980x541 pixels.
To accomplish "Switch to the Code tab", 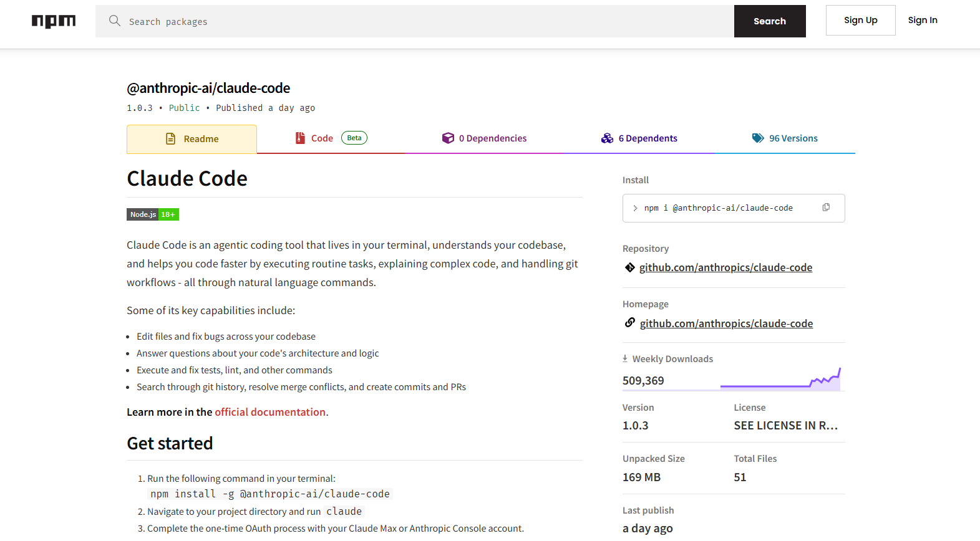I will (x=331, y=138).
